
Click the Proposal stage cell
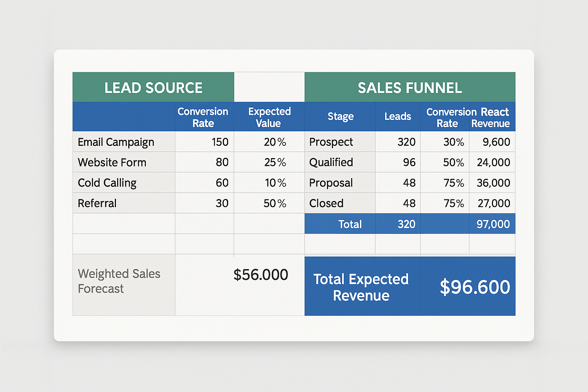pos(340,183)
